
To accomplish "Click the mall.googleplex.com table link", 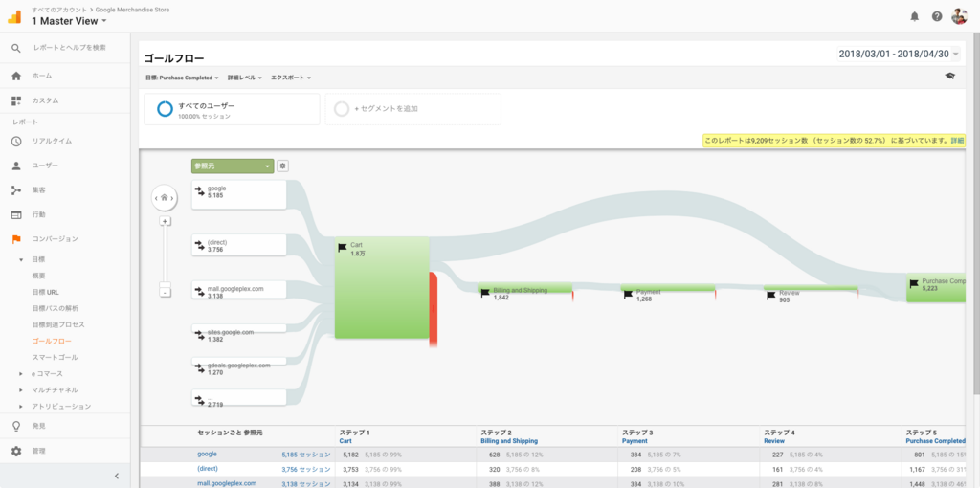I will (227, 483).
